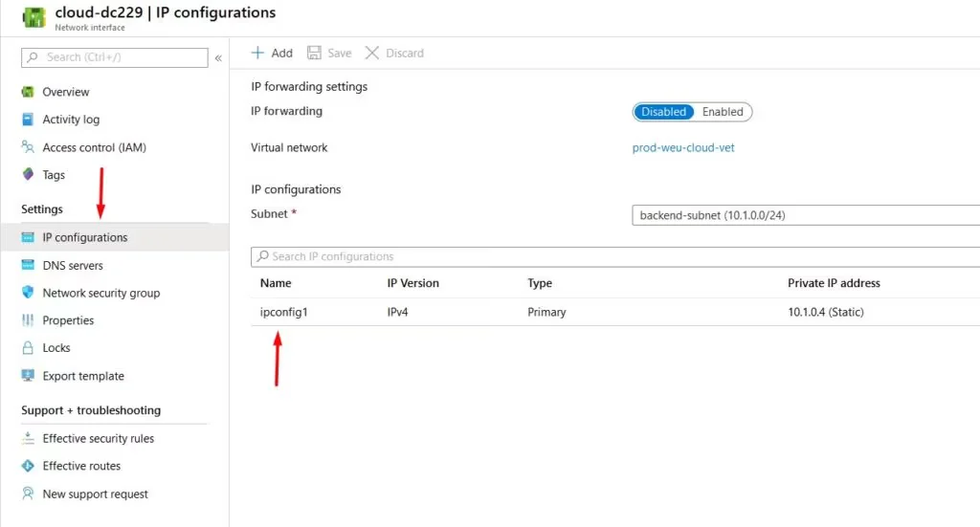Click the Access control (IAM) icon
980x527 pixels.
[28, 147]
